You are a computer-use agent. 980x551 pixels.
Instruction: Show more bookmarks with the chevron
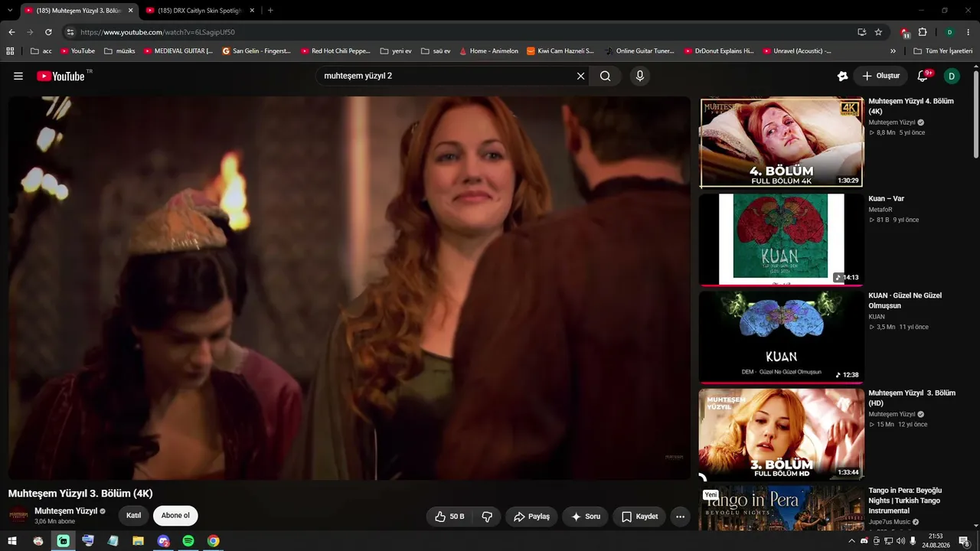893,51
